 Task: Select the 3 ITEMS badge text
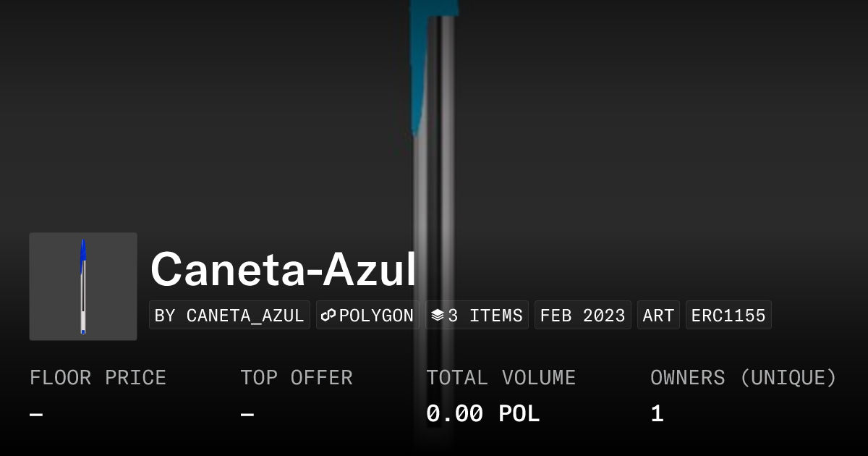(x=485, y=316)
